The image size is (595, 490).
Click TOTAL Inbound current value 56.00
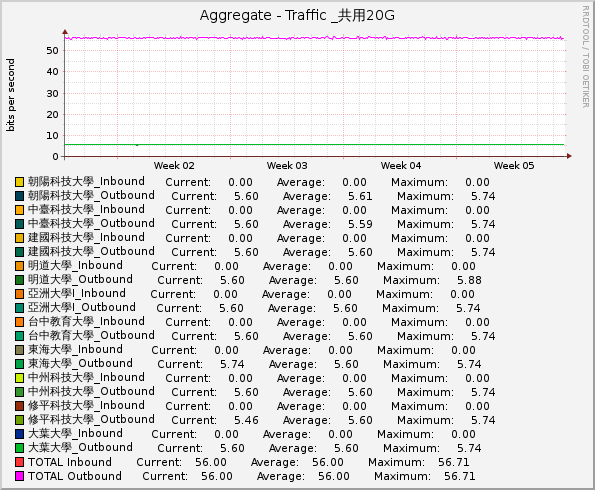coord(211,462)
